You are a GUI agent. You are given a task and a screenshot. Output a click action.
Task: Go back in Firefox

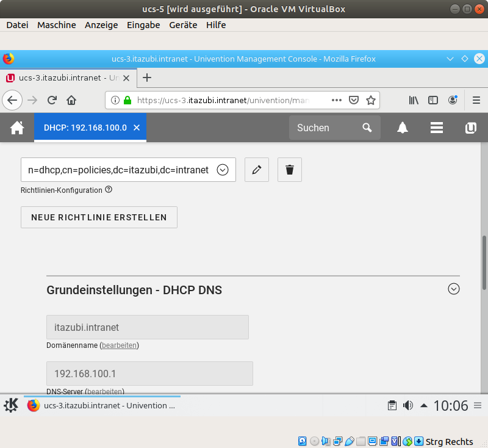pos(12,100)
